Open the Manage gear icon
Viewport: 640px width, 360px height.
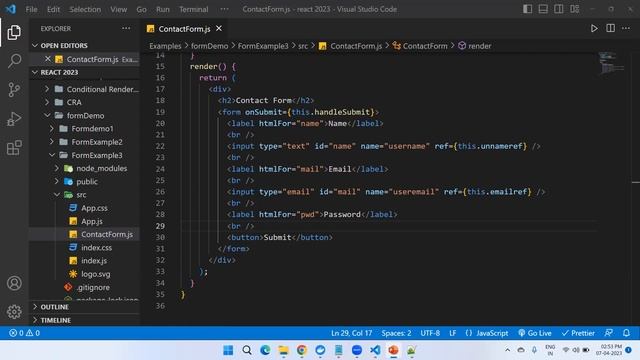tap(14, 311)
